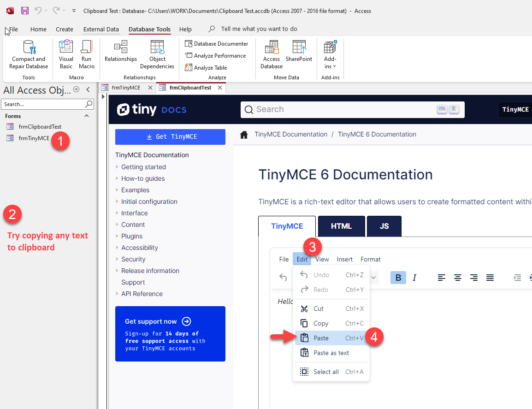Toggle Italic in the TinyMCE toolbar
Screen dimensions: 532x409
tap(414, 278)
